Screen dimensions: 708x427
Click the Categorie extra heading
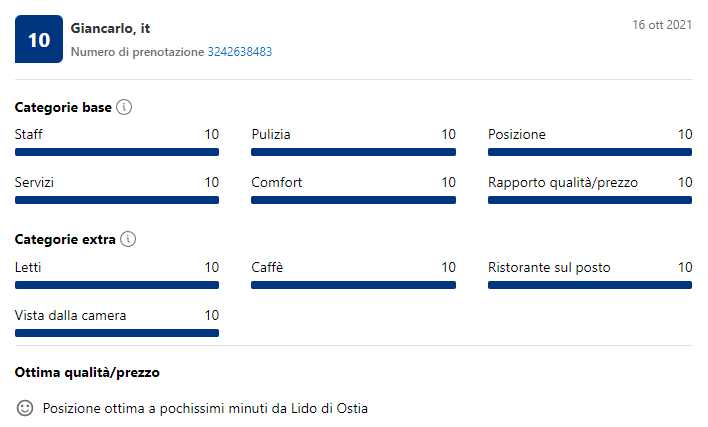65,239
